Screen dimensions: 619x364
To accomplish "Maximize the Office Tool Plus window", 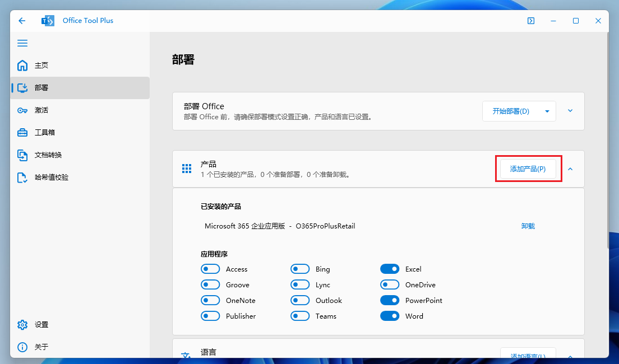I will pos(576,21).
